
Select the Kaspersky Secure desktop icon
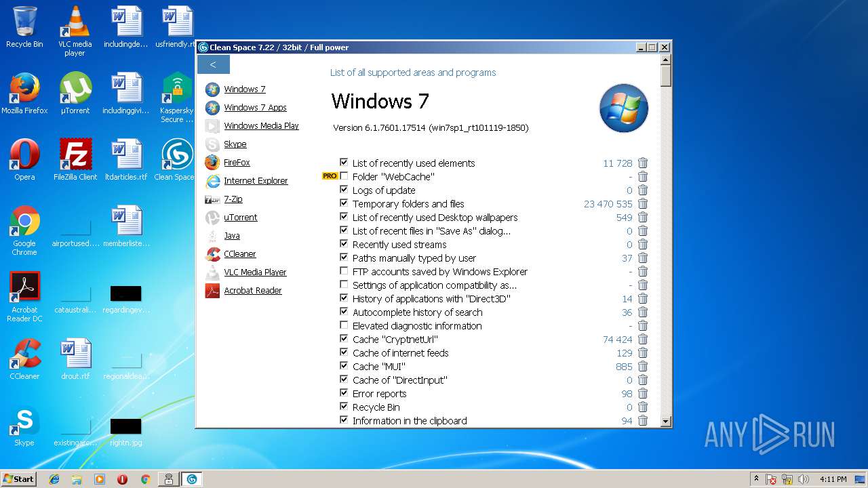[176, 98]
